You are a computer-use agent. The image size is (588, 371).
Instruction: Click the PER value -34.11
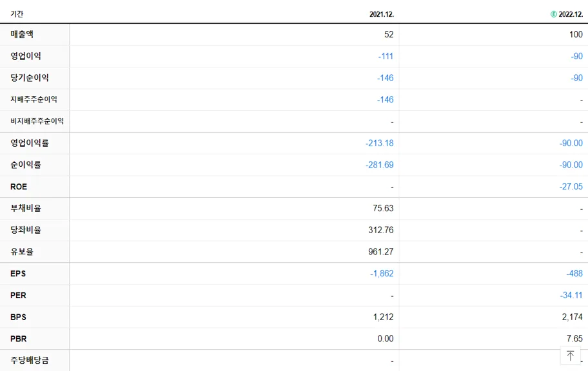pos(571,295)
